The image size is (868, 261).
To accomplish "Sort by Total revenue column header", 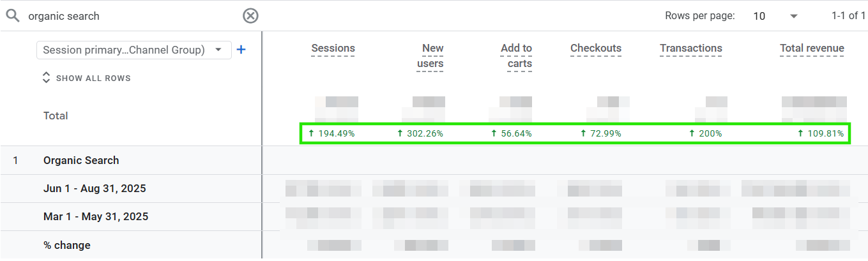I will tap(812, 48).
